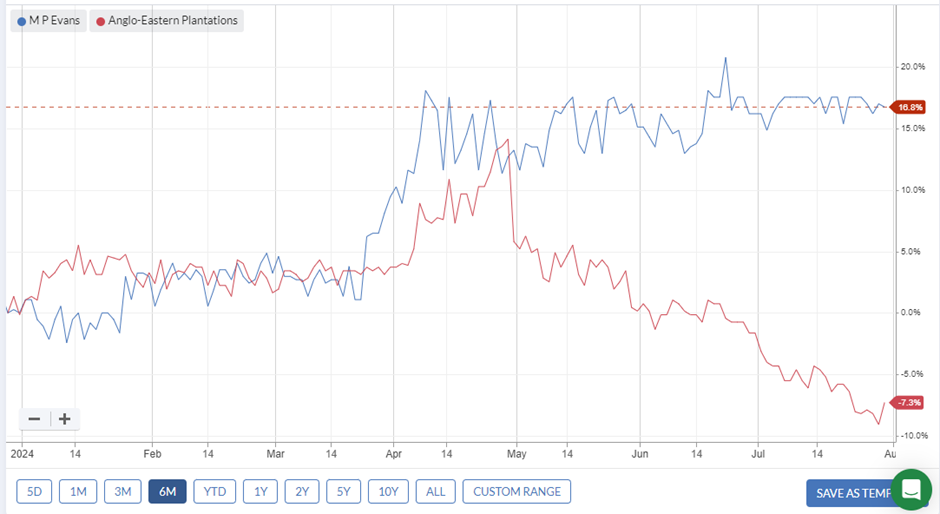Click the 0.0% y-axis label

click(x=911, y=312)
